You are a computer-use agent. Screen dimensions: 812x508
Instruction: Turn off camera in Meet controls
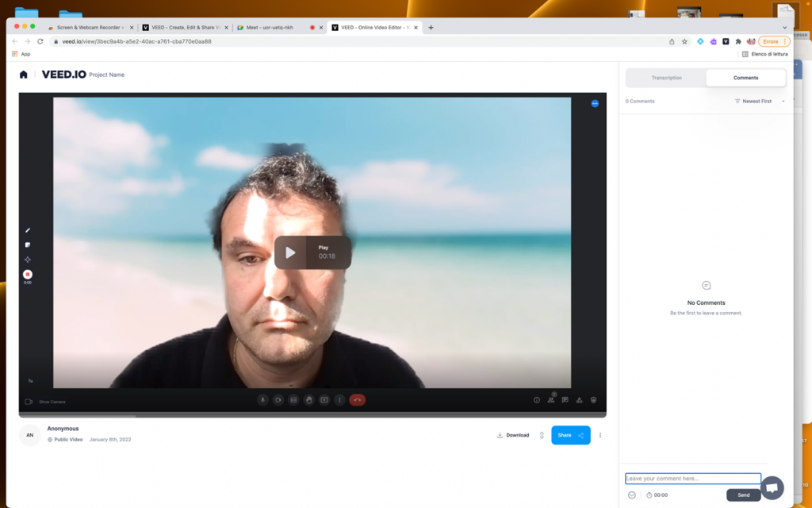pos(278,400)
